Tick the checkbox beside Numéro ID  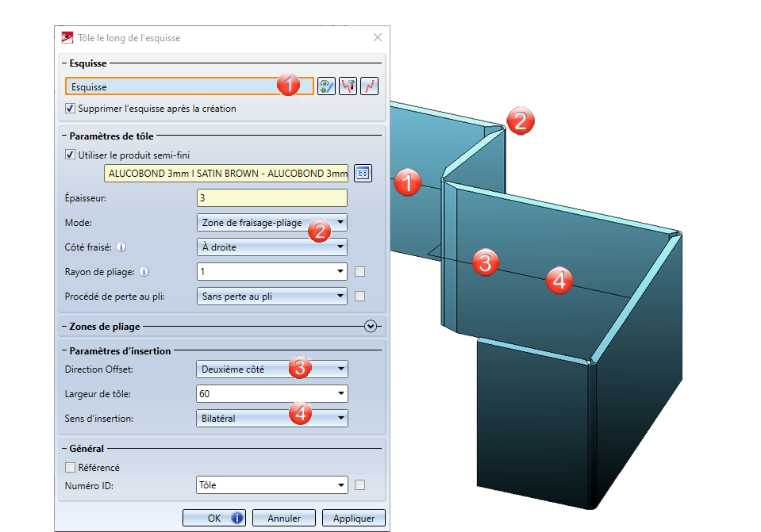click(359, 485)
